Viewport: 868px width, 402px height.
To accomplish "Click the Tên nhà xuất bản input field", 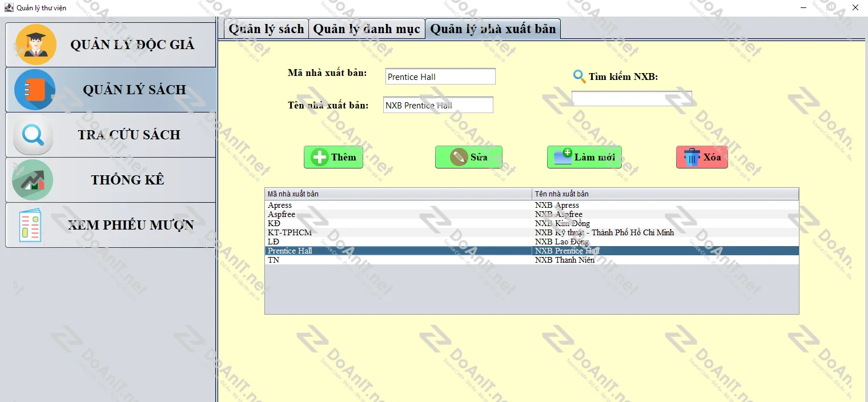I will (x=437, y=105).
